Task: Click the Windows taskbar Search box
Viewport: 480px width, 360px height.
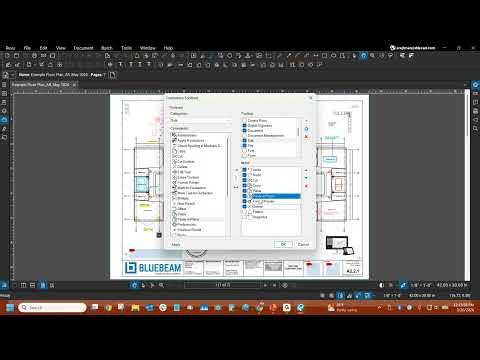Action: point(52,307)
